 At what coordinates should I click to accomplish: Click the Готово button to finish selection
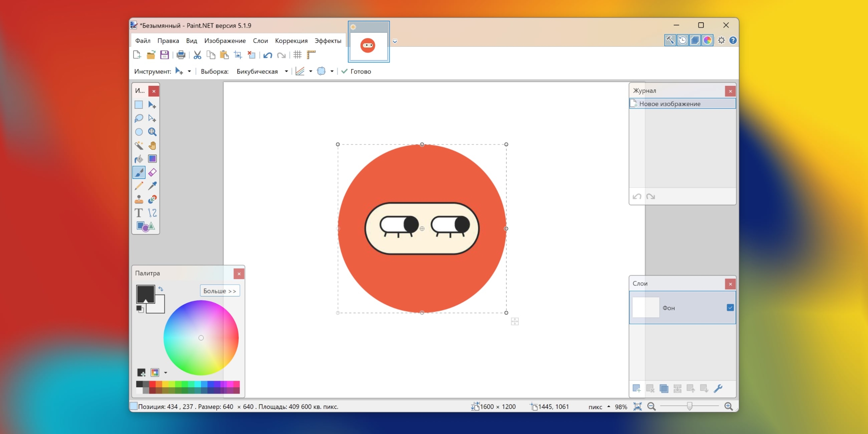click(x=356, y=71)
